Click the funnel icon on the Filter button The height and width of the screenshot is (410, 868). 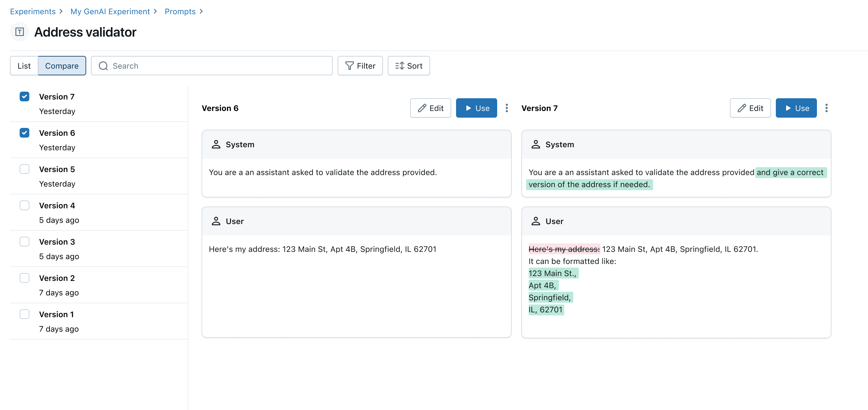(349, 66)
